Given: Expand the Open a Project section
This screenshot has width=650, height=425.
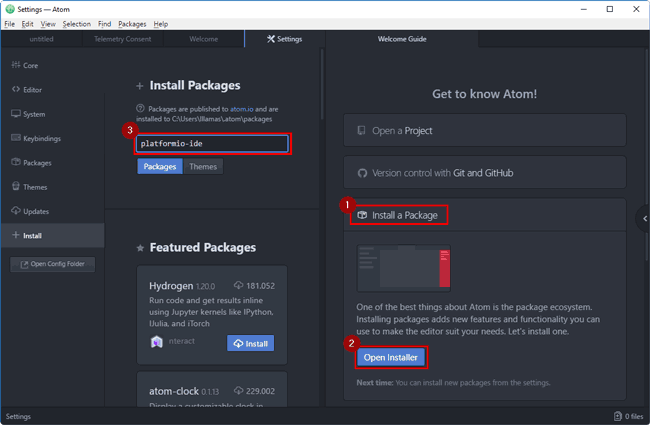Looking at the screenshot, I should click(x=485, y=131).
